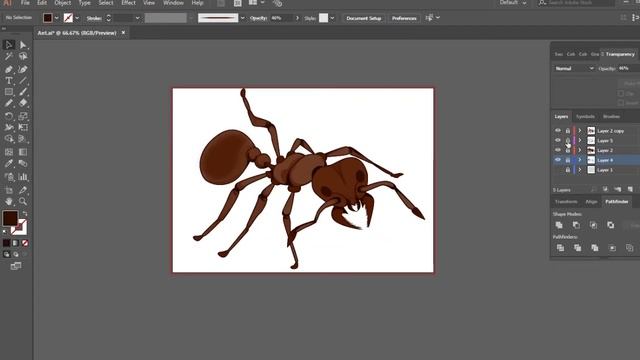
Task: Switch to the Align tab
Action: point(591,202)
